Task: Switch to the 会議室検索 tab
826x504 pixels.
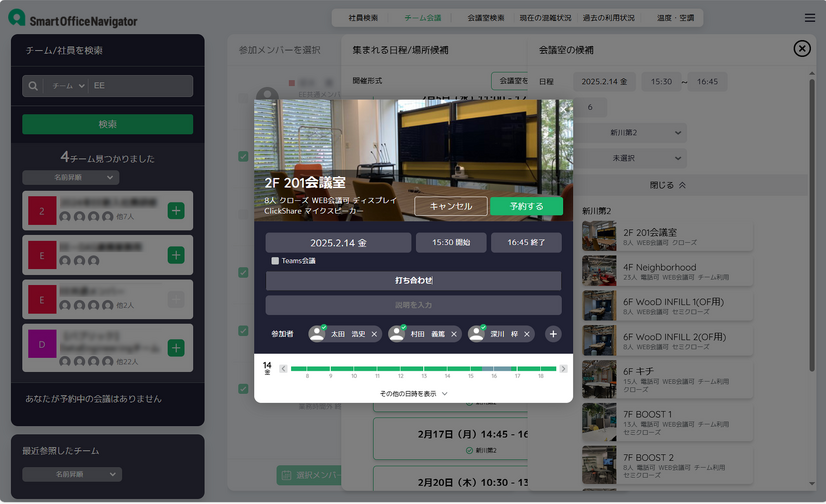Action: (485, 18)
